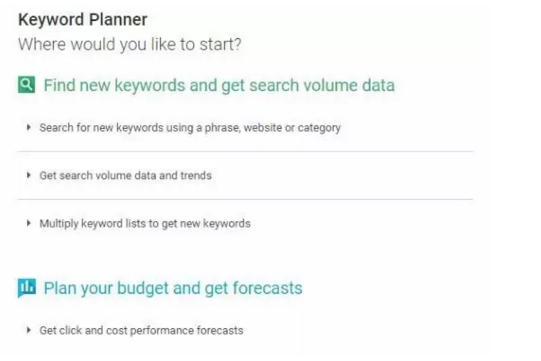
Task: Click empty space right of 'website or category' text
Action: pos(407,128)
